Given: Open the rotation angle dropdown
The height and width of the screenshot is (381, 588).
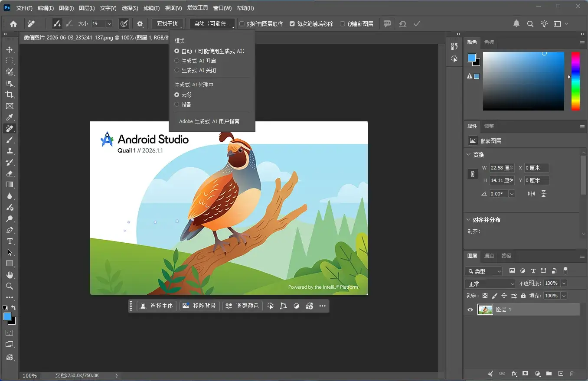Looking at the screenshot, I should tap(512, 194).
